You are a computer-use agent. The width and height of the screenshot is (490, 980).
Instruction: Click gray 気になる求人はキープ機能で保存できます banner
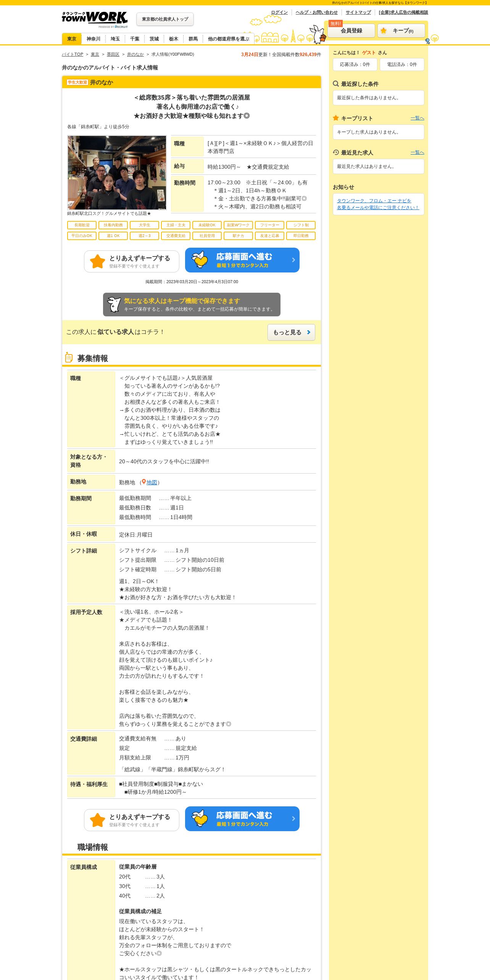tap(192, 305)
